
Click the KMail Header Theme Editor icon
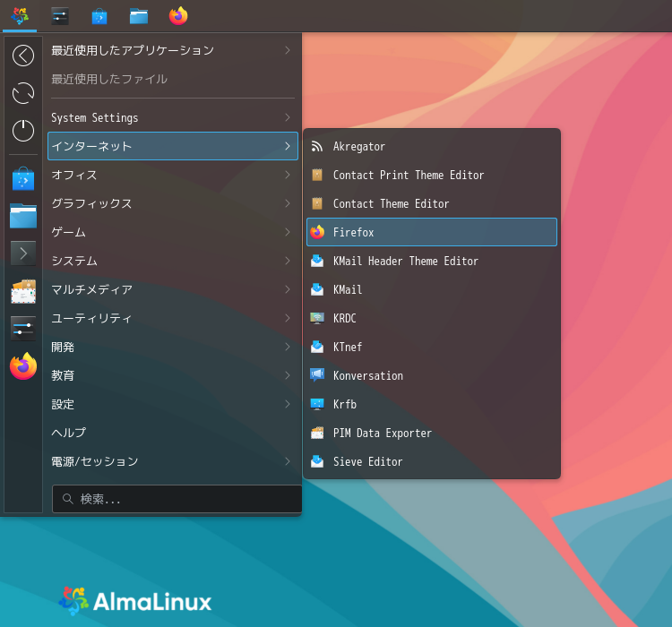point(316,261)
